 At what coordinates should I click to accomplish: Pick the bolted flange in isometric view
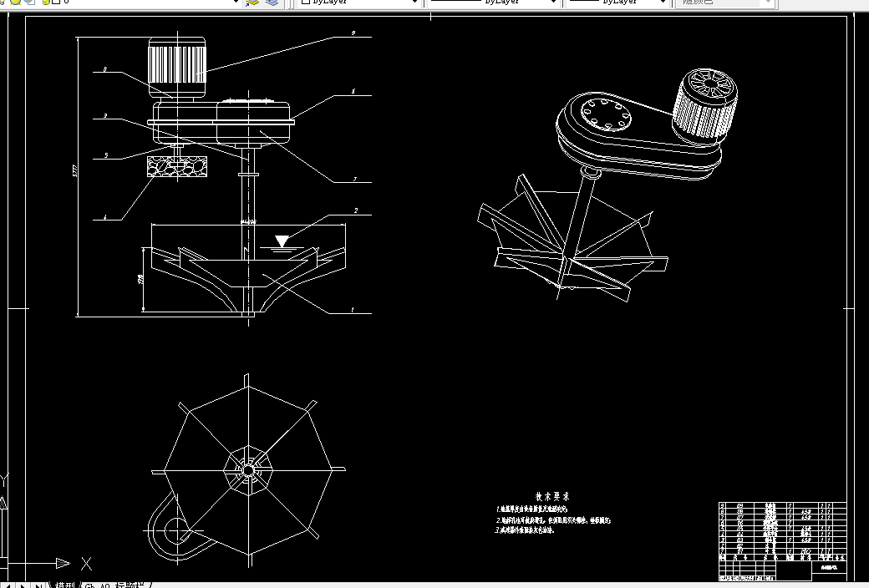tap(606, 114)
